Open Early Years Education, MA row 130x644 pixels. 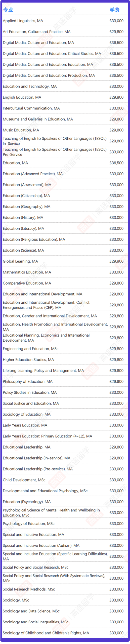click(x=65, y=425)
